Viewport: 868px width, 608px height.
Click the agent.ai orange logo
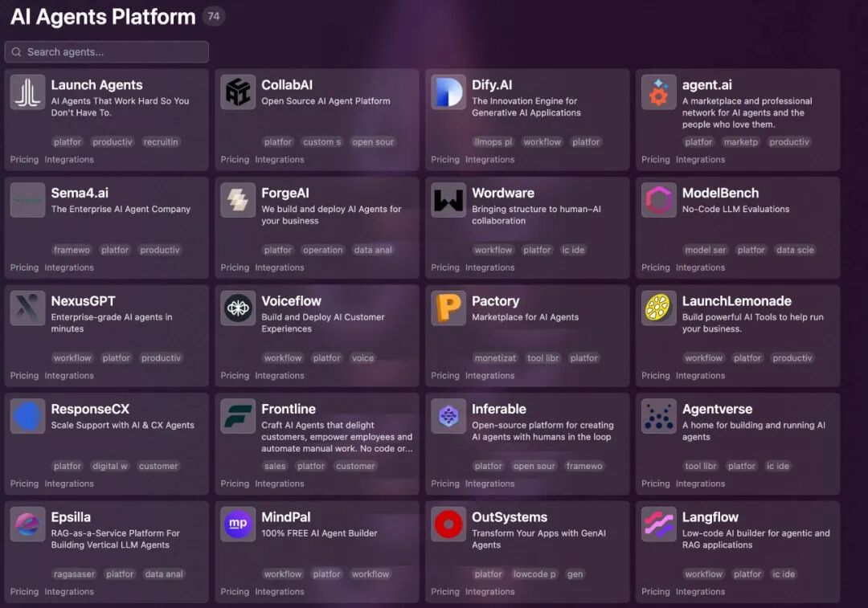[x=658, y=92]
